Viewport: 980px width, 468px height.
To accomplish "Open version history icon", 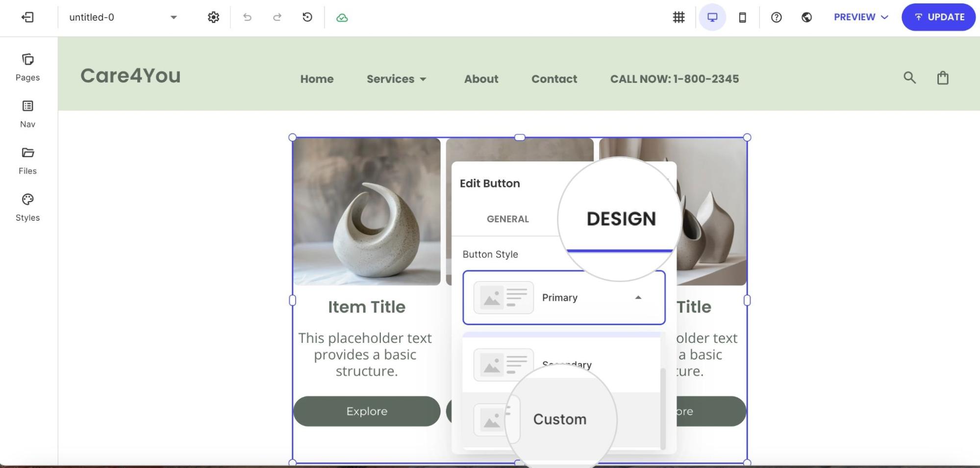I will click(307, 17).
